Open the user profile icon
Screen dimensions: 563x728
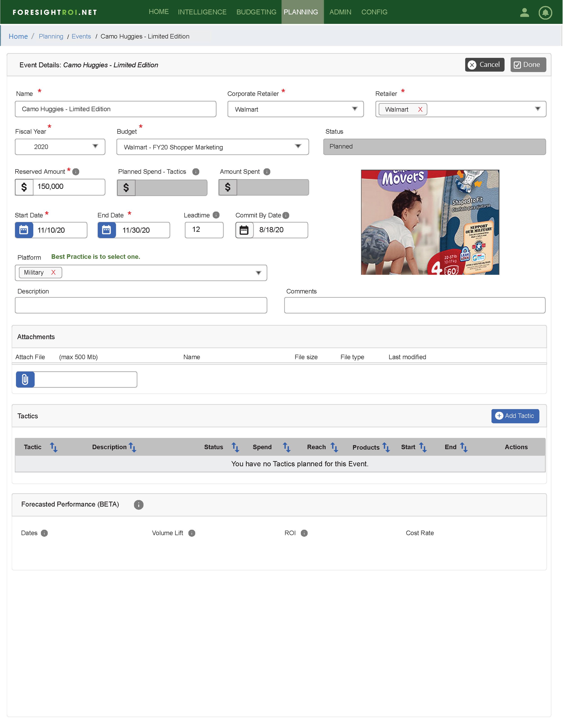pos(524,13)
